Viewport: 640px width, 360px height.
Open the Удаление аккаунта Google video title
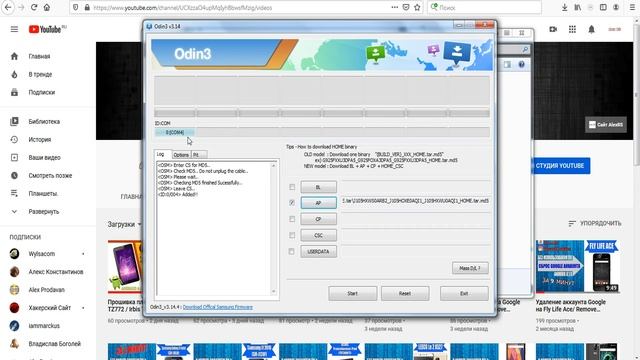(x=571, y=306)
